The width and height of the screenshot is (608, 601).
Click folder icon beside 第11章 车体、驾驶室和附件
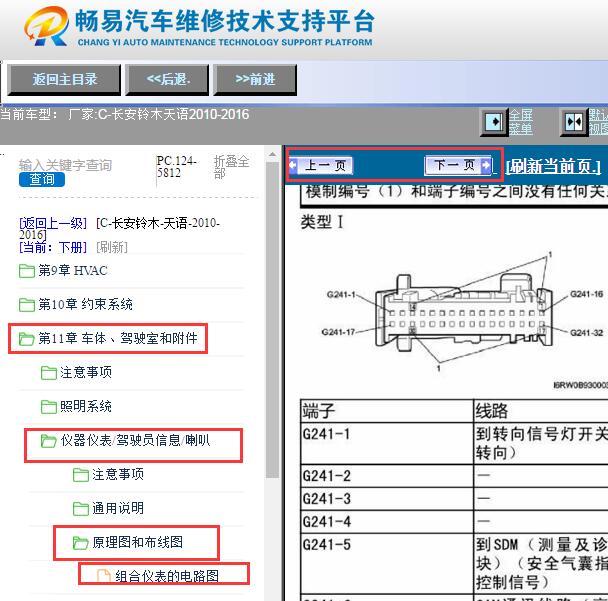pos(27,338)
